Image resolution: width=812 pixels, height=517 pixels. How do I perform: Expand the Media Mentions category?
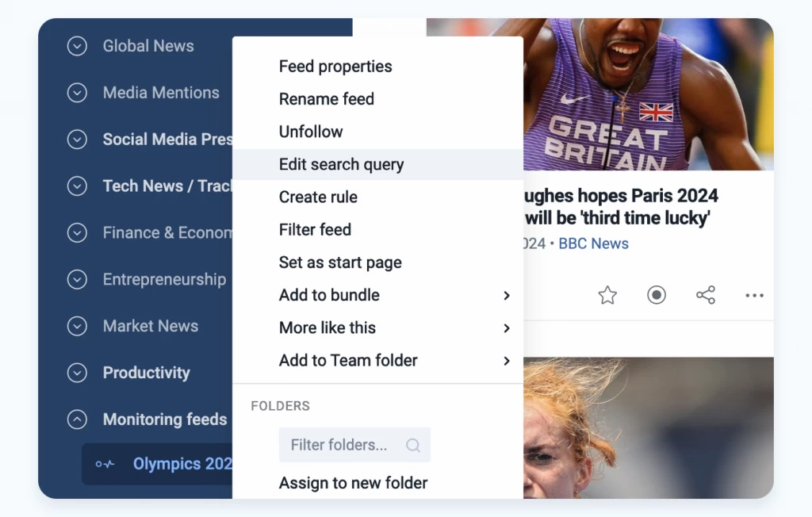pos(77,93)
